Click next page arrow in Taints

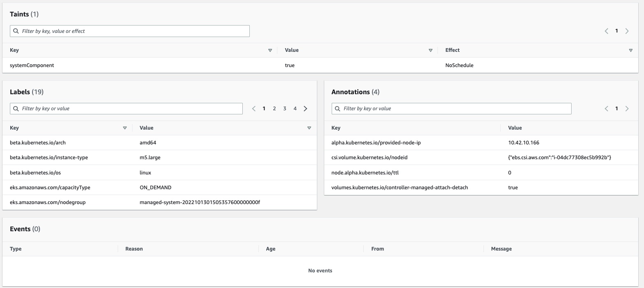[627, 31]
